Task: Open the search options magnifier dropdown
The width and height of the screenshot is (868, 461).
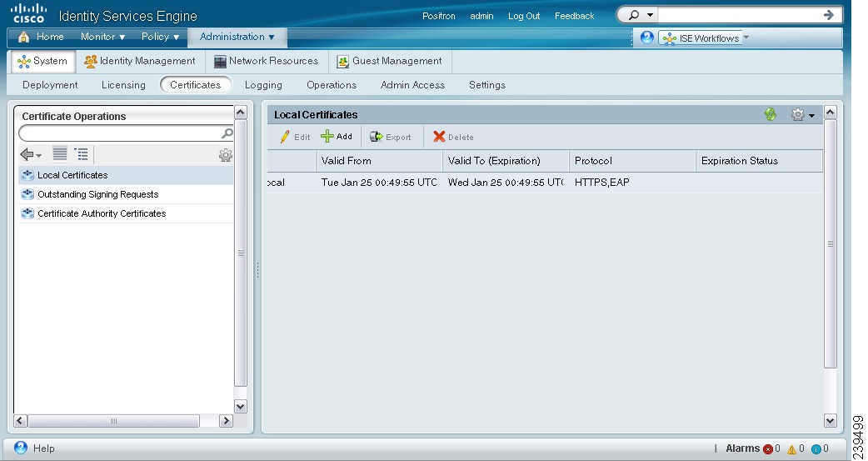Action: pos(641,15)
